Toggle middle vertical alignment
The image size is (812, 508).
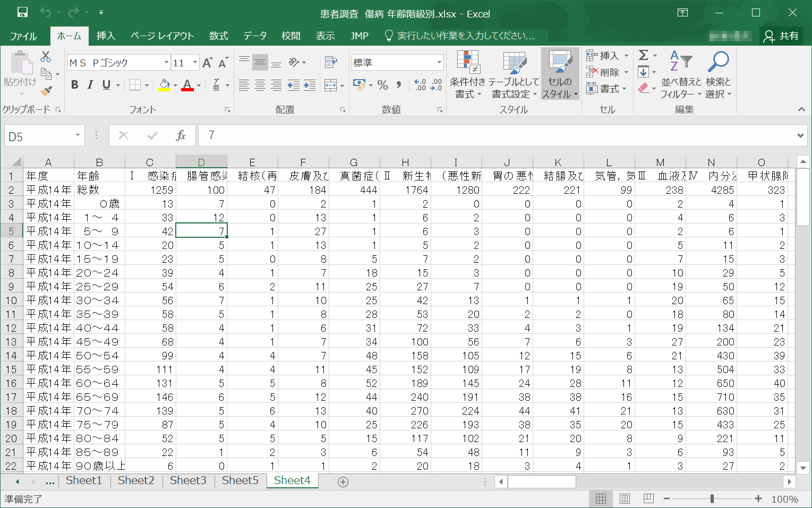260,62
